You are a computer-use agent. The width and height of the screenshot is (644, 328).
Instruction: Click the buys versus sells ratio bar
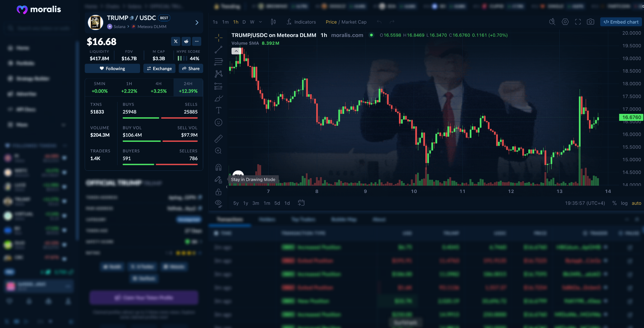pyautogui.click(x=160, y=118)
